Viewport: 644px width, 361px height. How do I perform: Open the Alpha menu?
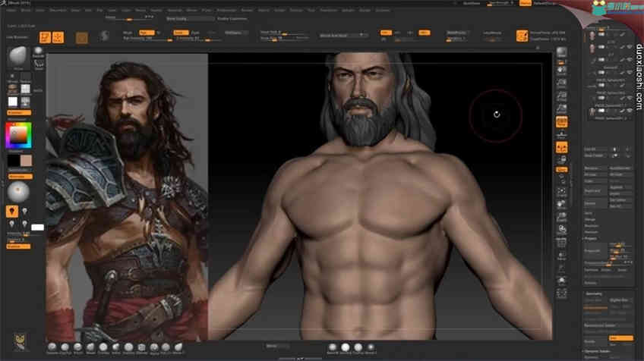[x=11, y=10]
